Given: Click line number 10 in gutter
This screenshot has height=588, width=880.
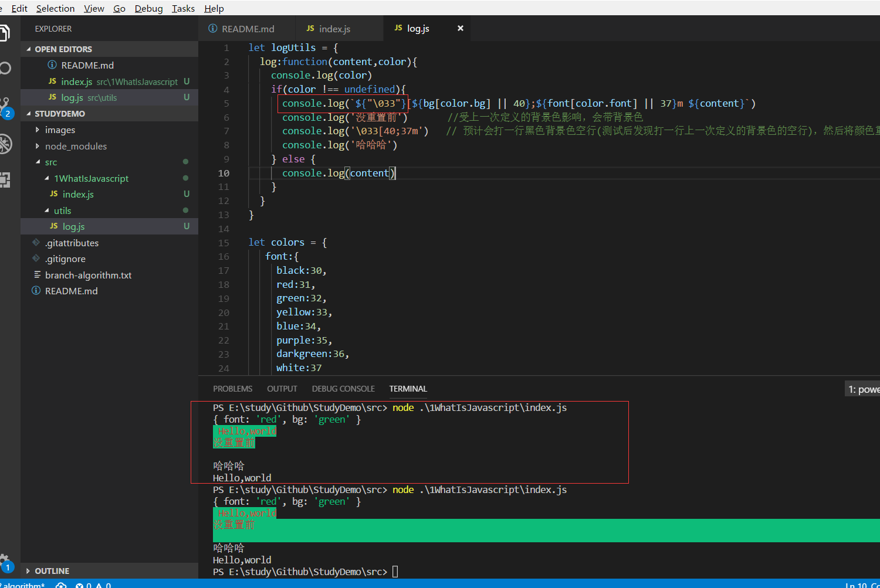Looking at the screenshot, I should point(224,173).
